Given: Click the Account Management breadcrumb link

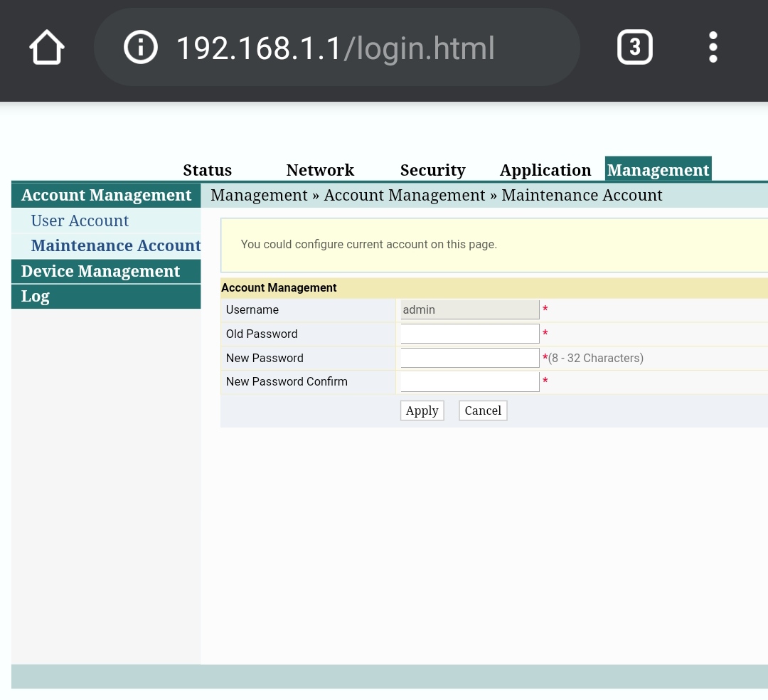Looking at the screenshot, I should (x=405, y=195).
